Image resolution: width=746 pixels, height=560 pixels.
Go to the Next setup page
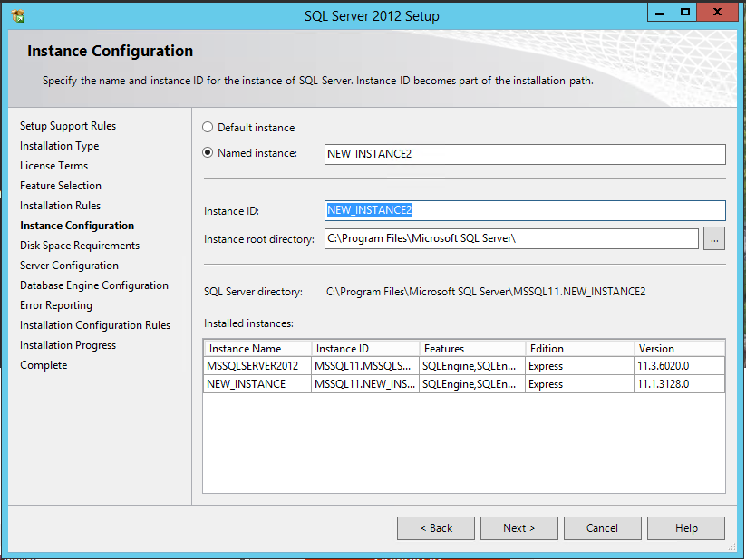518,528
